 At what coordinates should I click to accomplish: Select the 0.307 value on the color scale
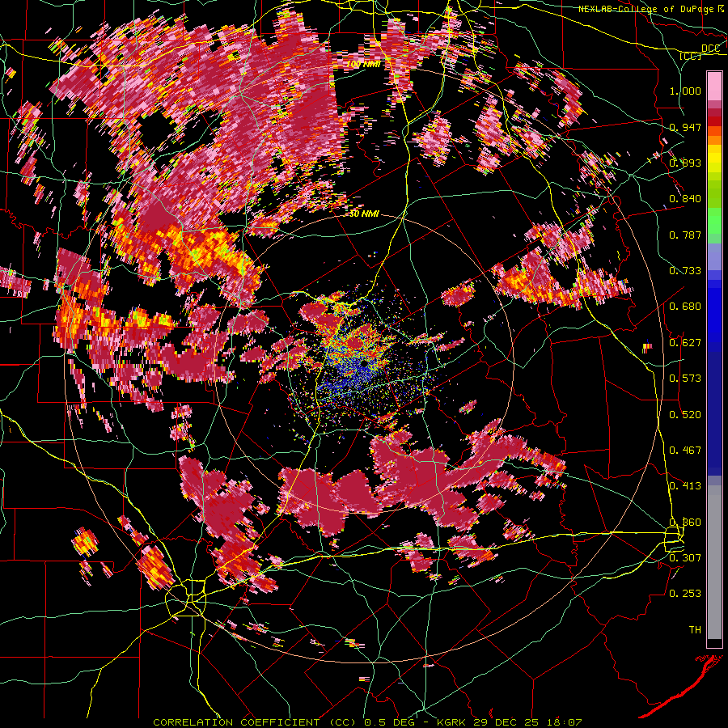tap(685, 557)
